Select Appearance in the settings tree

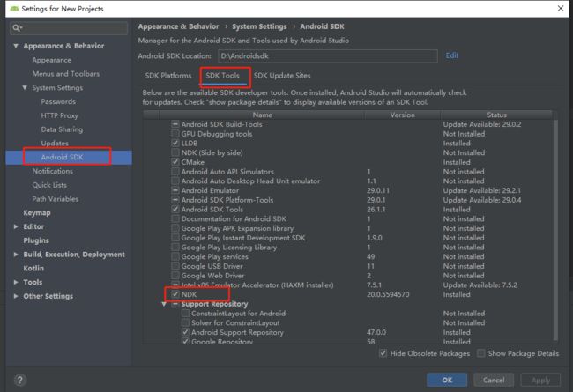pos(51,60)
